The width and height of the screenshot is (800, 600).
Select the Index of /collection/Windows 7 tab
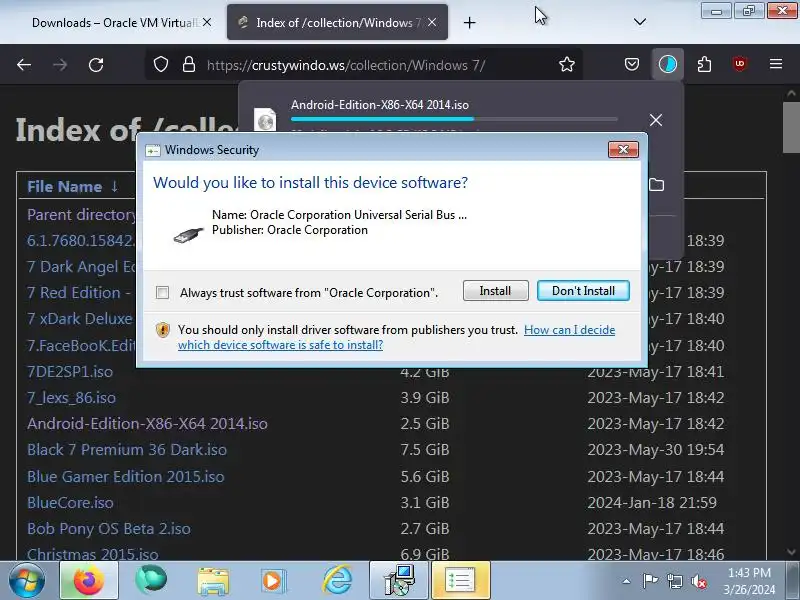pyautogui.click(x=337, y=22)
